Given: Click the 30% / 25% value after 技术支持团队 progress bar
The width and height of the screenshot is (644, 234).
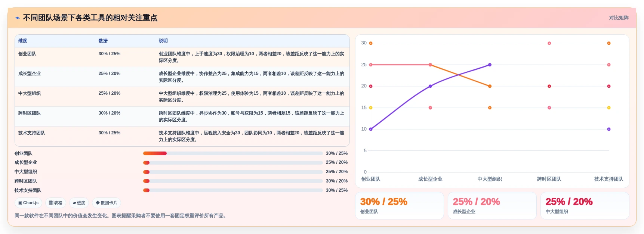Looking at the screenshot, I should [337, 190].
